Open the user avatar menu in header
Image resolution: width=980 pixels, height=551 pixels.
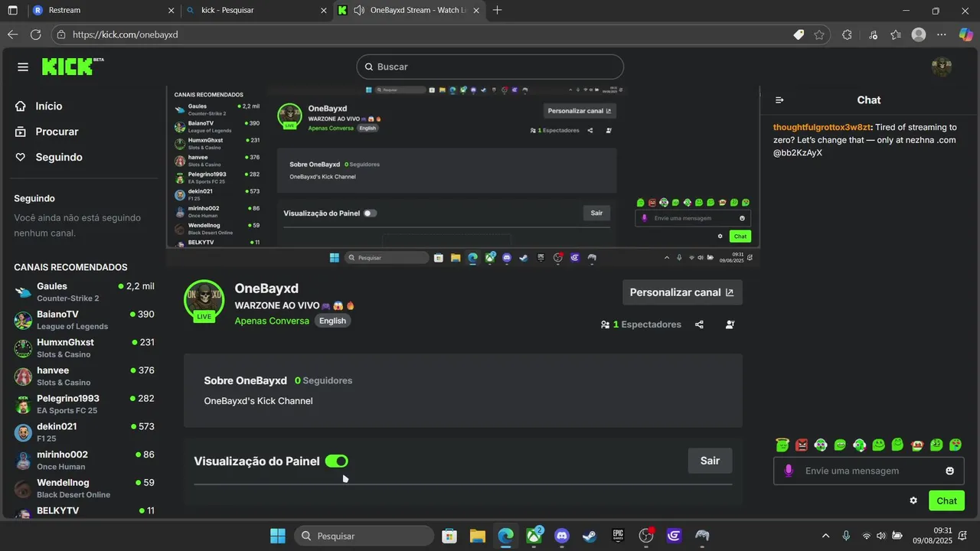point(941,67)
